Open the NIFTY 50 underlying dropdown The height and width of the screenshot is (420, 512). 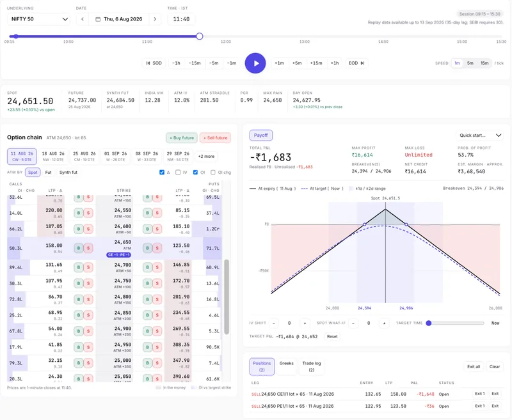38,19
